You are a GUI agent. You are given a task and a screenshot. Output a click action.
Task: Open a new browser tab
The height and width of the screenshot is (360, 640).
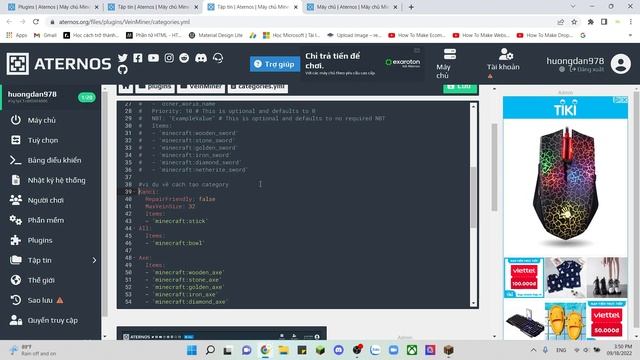point(411,7)
